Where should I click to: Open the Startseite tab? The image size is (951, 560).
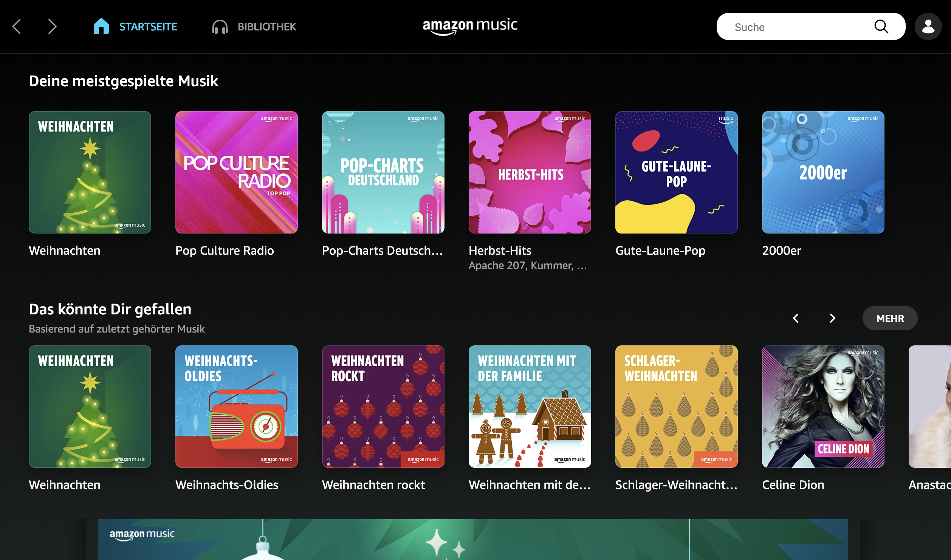[148, 27]
